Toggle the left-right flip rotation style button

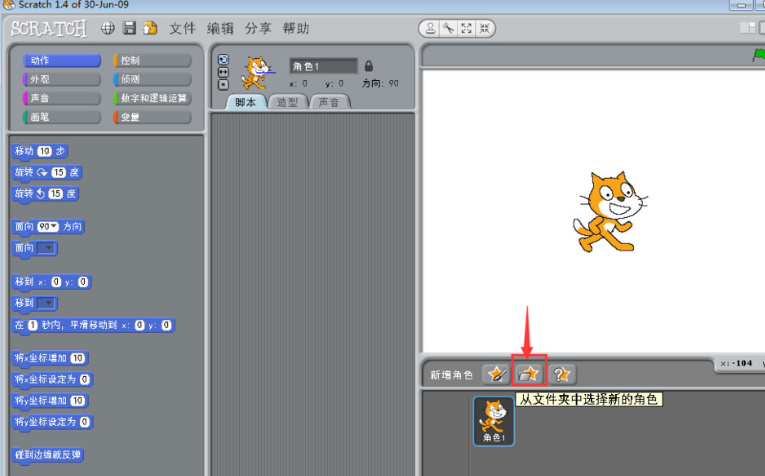tap(223, 72)
